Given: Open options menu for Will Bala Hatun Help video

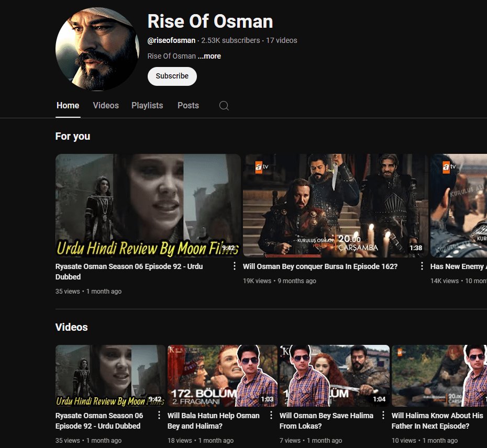Looking at the screenshot, I should [271, 415].
